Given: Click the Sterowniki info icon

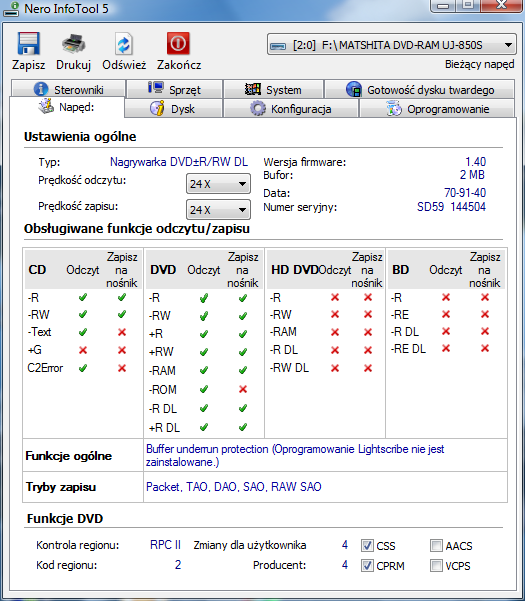Looking at the screenshot, I should point(41,89).
